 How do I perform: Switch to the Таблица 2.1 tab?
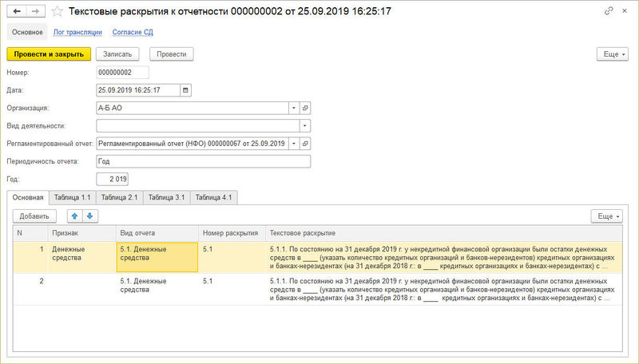pyautogui.click(x=120, y=197)
